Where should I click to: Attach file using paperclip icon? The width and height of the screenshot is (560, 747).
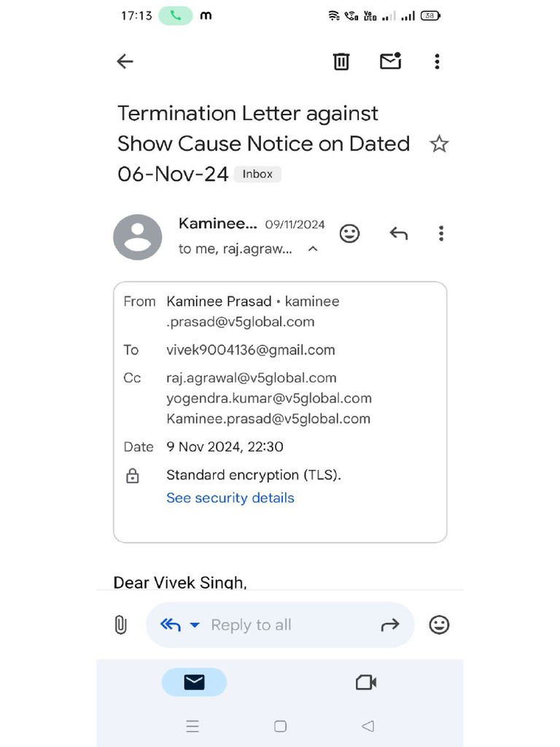coord(121,624)
